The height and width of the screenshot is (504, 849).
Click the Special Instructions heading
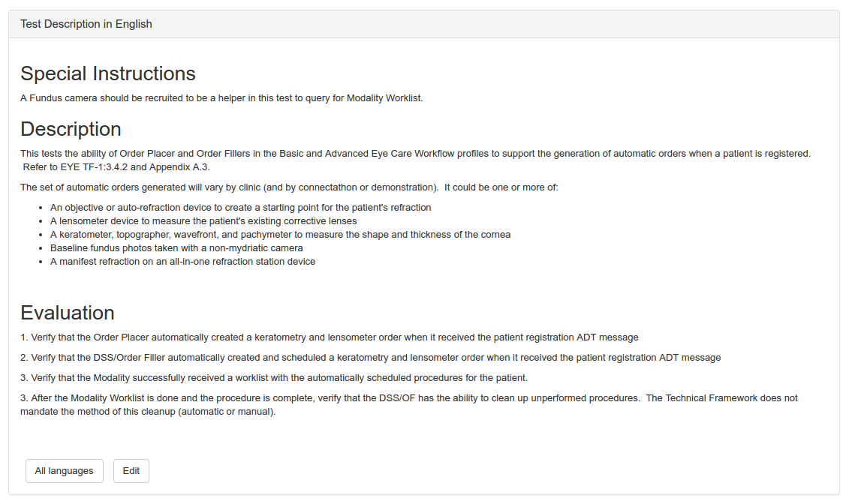108,73
